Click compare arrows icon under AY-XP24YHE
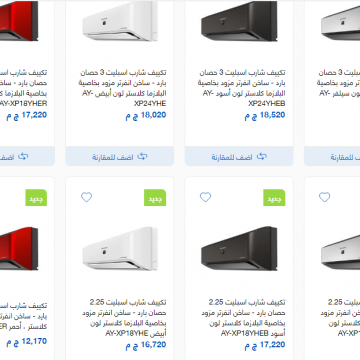 click(x=142, y=156)
